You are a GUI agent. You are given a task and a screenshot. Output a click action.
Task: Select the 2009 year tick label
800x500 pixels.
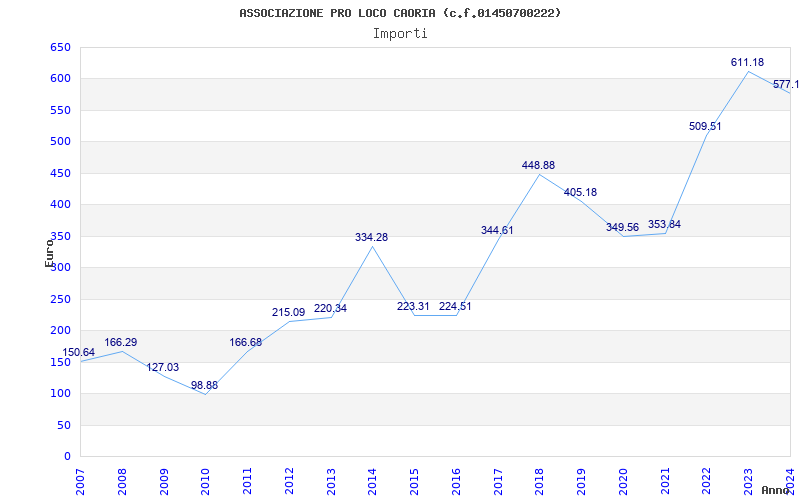[164, 482]
